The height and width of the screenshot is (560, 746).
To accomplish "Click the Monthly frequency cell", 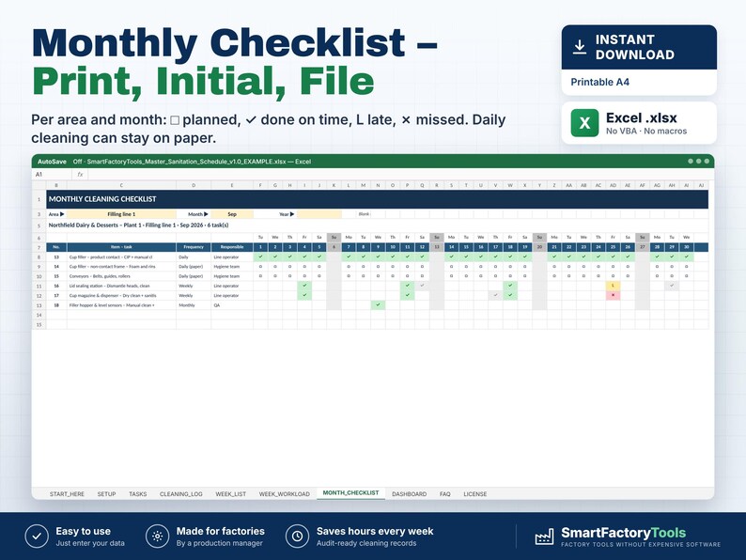I will (x=194, y=305).
